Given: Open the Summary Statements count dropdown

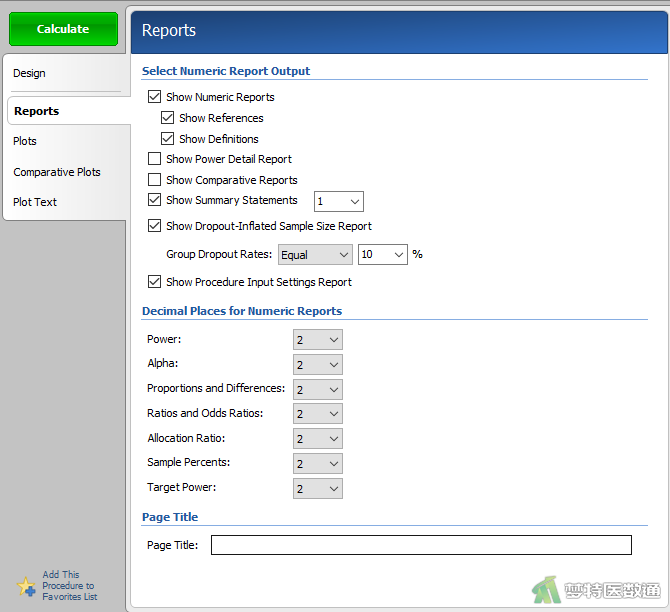Looking at the screenshot, I should [339, 201].
